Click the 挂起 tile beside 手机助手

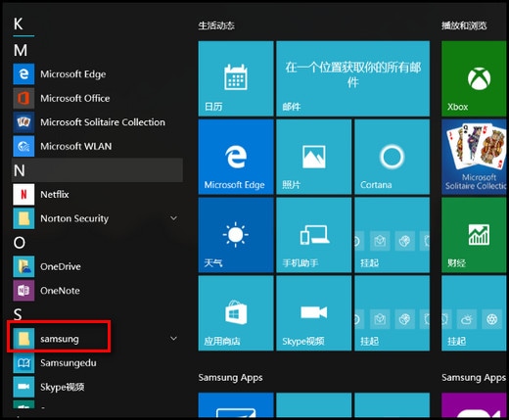point(393,235)
